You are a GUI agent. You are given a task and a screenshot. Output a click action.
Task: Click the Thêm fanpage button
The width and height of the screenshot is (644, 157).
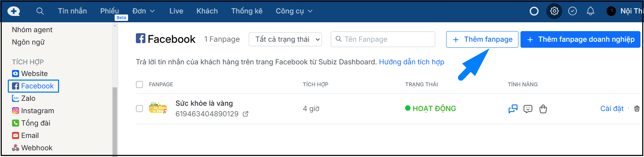pyautogui.click(x=482, y=39)
